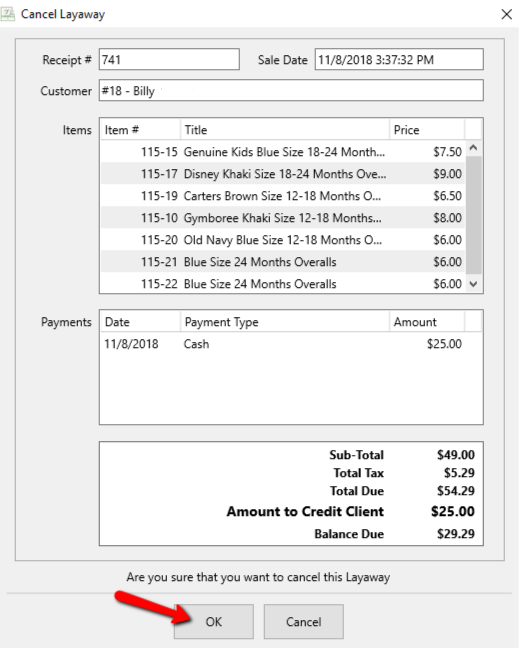Viewport: 521px width, 648px height.
Task: Sort items by the Title column header
Action: [x=285, y=130]
